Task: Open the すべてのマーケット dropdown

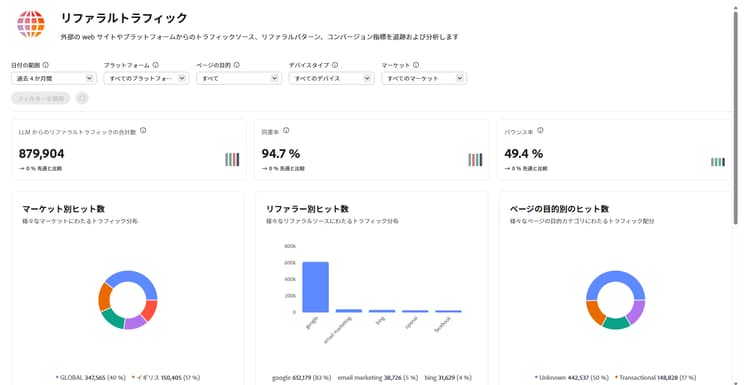Action: [x=424, y=78]
